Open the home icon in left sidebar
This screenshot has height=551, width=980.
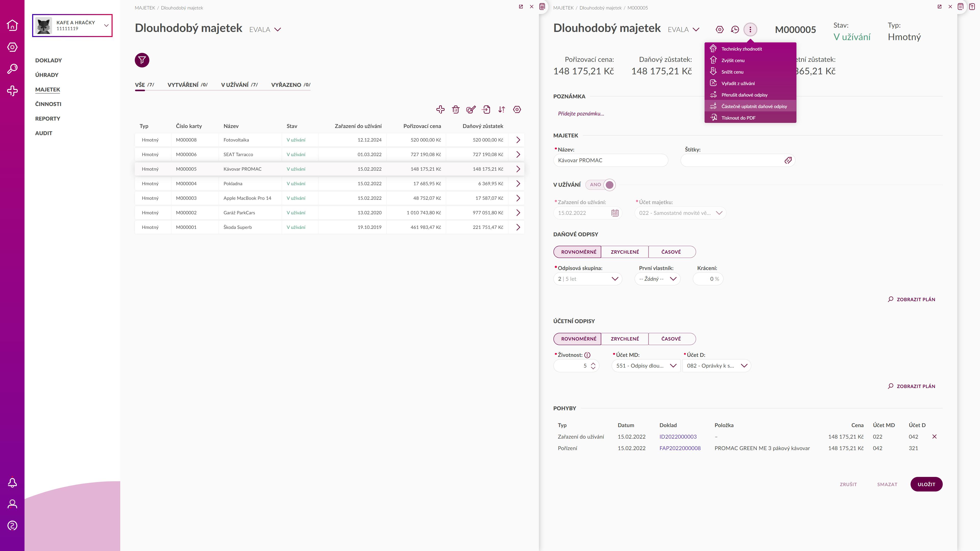[12, 25]
